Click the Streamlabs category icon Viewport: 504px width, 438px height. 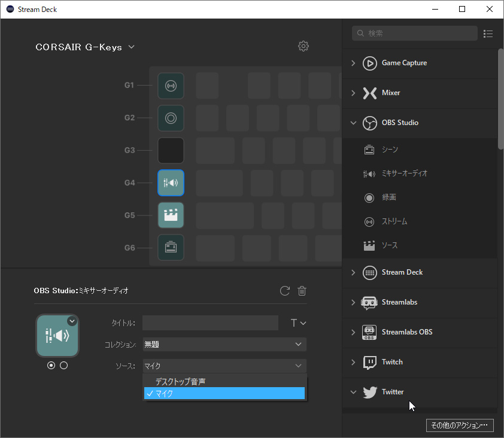tap(369, 303)
